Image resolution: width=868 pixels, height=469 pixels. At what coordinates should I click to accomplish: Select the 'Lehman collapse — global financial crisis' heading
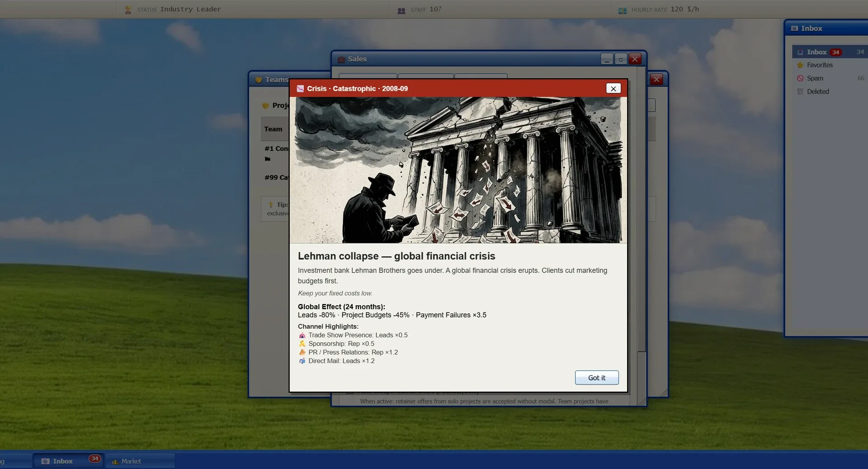tap(396, 256)
